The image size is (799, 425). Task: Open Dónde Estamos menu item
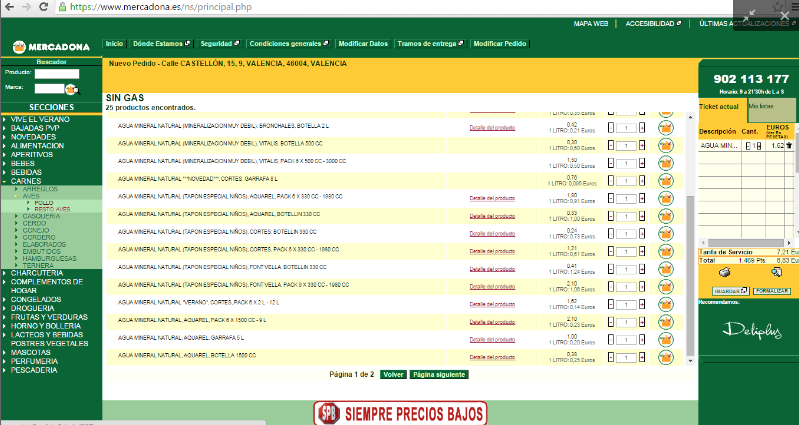click(x=161, y=44)
